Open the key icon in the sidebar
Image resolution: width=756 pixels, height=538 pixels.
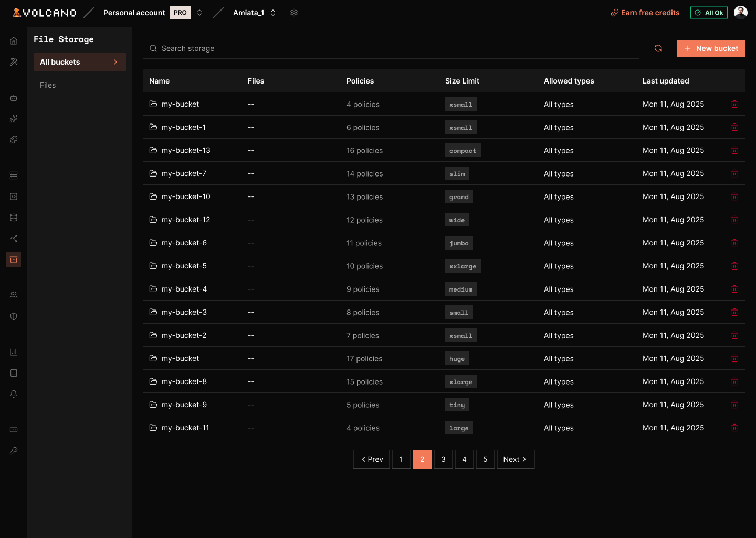14,451
